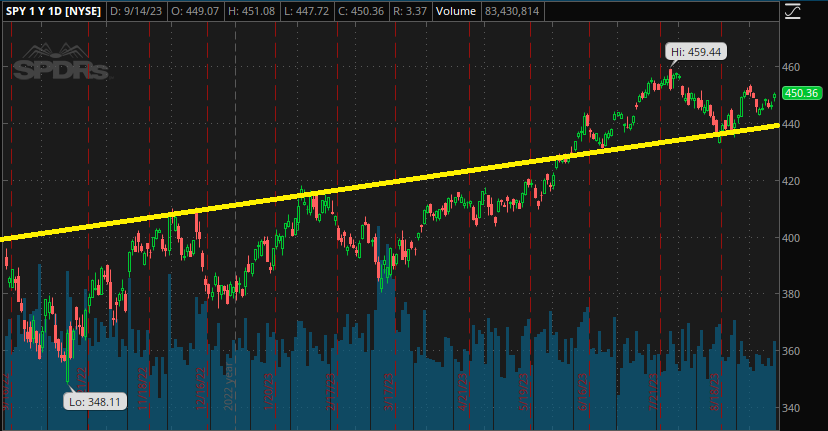
Task: Click the 2022 year divider label
Action: (229, 387)
